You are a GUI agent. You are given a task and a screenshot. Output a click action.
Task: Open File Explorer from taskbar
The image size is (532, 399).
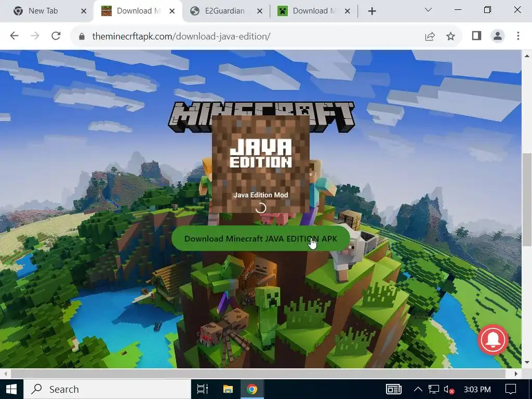pyautogui.click(x=228, y=389)
